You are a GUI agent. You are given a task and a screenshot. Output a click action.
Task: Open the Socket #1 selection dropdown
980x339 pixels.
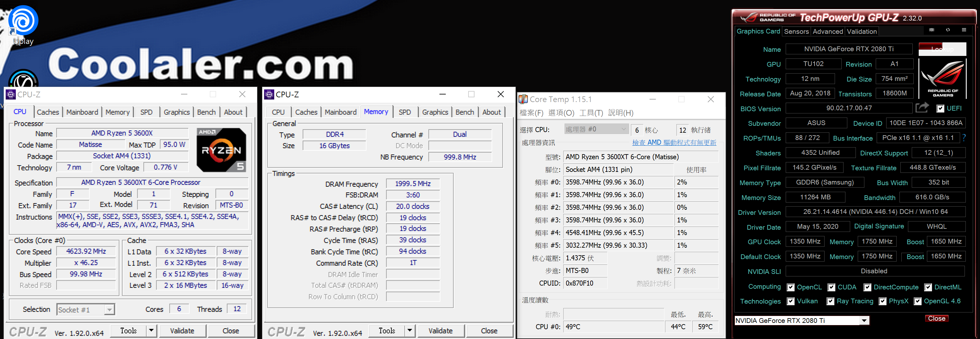pos(110,310)
